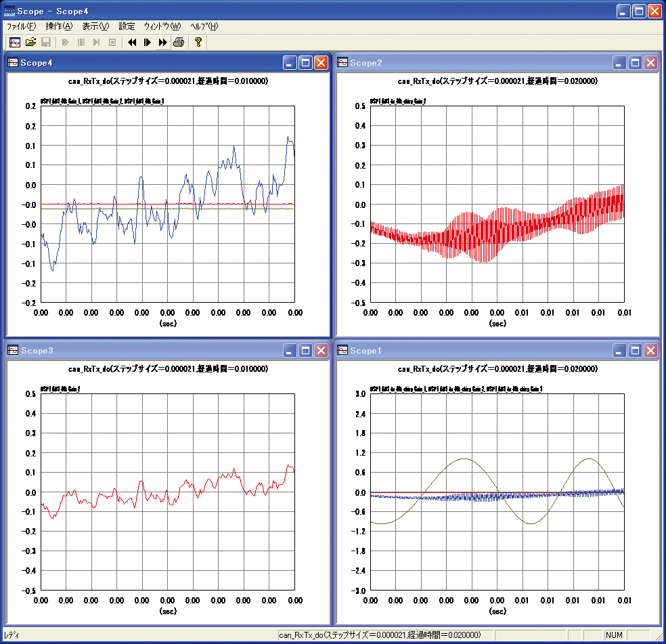This screenshot has width=666, height=644.
Task: Click the rewind double-arrow toolbar button
Action: [132, 42]
